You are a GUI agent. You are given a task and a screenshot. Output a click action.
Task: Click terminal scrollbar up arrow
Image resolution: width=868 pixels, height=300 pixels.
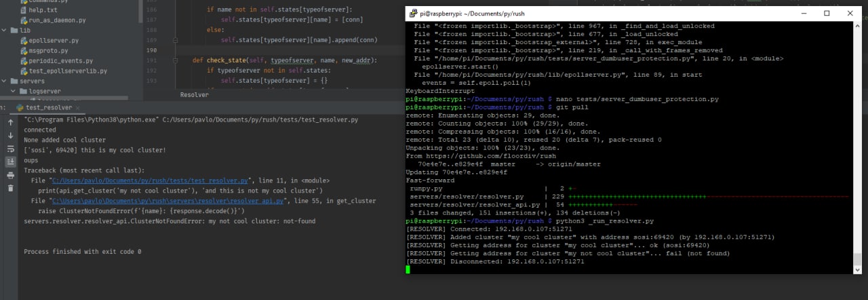(857, 26)
